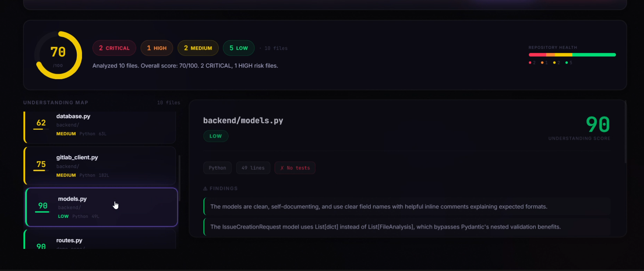Filter by the 2 CRITICAL badge
Image resolution: width=644 pixels, height=271 pixels.
(x=114, y=48)
